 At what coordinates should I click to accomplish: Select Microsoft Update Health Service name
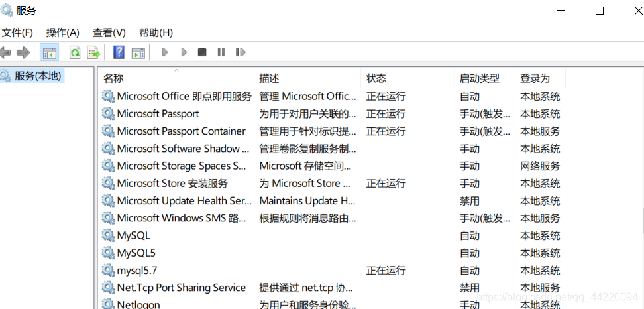(184, 200)
